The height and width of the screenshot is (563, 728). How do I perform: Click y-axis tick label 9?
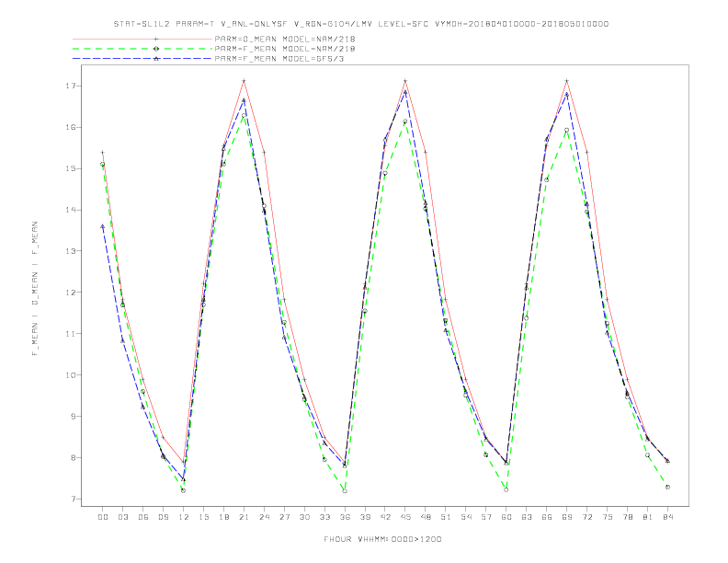click(74, 416)
